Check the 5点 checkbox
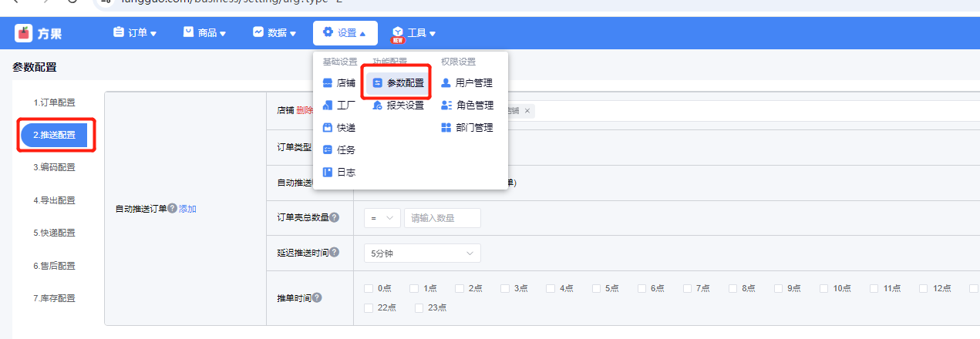Viewport: 980px width, 339px height. tap(597, 288)
